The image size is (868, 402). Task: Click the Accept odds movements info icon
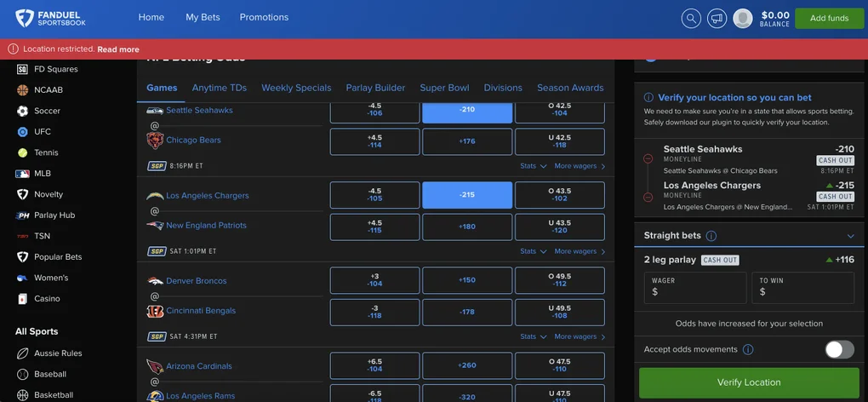[x=748, y=349]
